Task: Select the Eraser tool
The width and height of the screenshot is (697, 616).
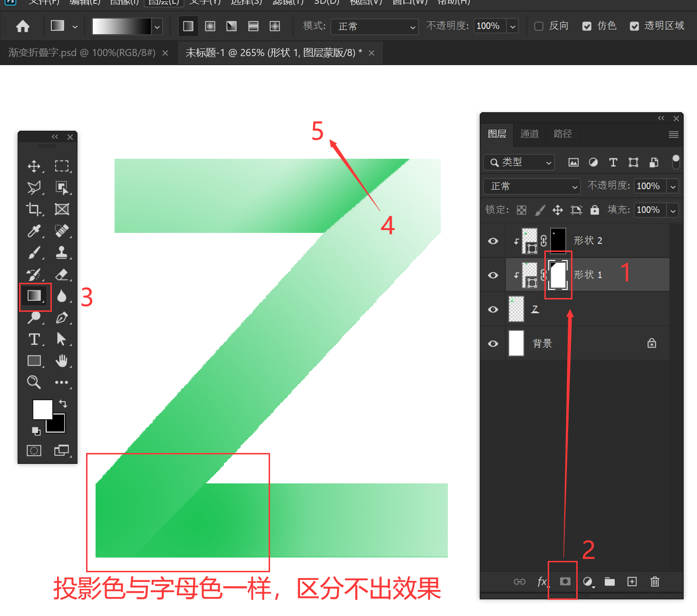Action: [62, 274]
